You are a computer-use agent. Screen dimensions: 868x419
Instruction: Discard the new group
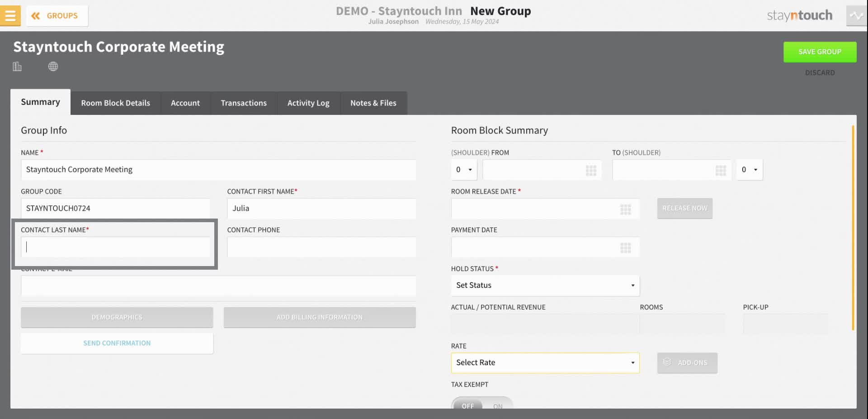pos(820,72)
